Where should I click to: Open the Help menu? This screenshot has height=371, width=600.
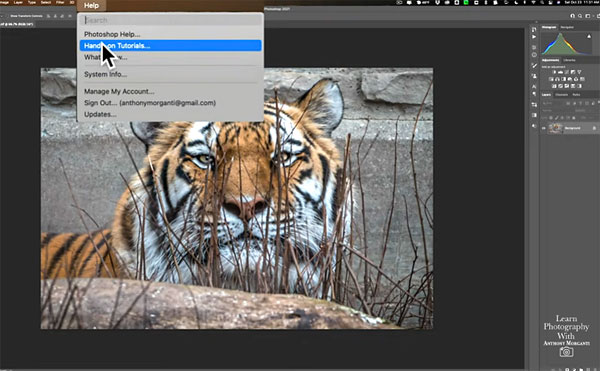pyautogui.click(x=91, y=5)
